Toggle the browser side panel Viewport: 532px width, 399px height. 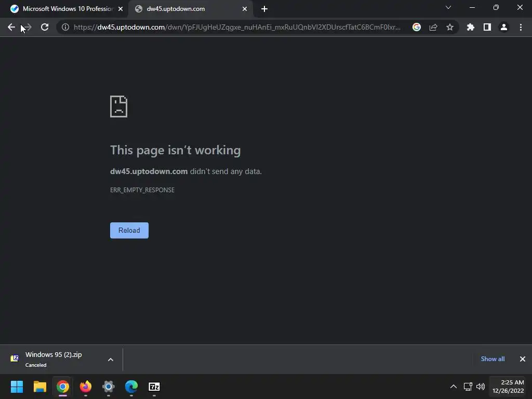pos(487,27)
